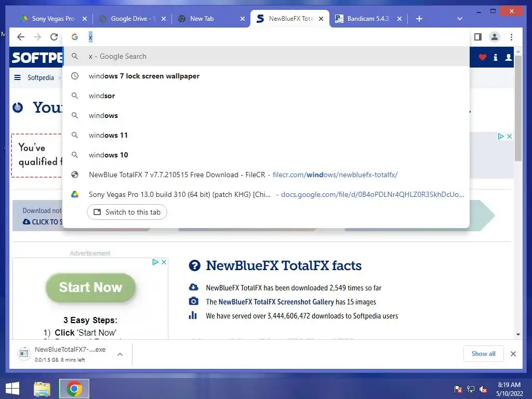Screen dimensions: 532x399
Task: Expand the download item options chevron
Action: pyautogui.click(x=120, y=354)
